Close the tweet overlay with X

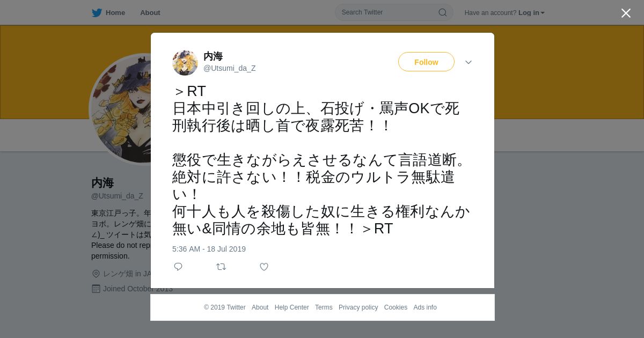click(x=626, y=13)
